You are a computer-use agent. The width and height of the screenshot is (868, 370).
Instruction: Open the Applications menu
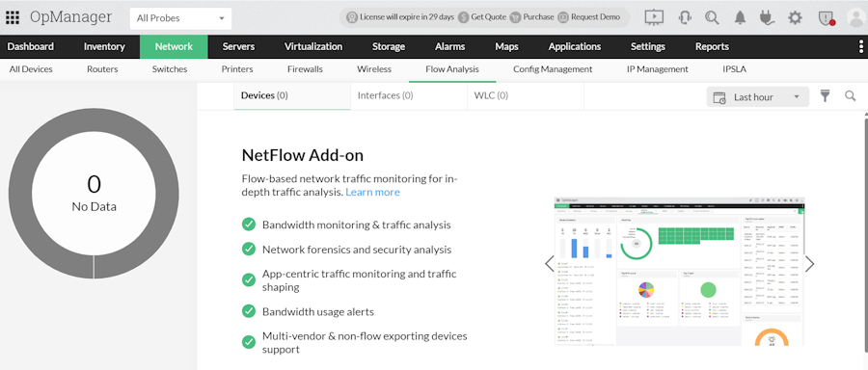coord(575,46)
